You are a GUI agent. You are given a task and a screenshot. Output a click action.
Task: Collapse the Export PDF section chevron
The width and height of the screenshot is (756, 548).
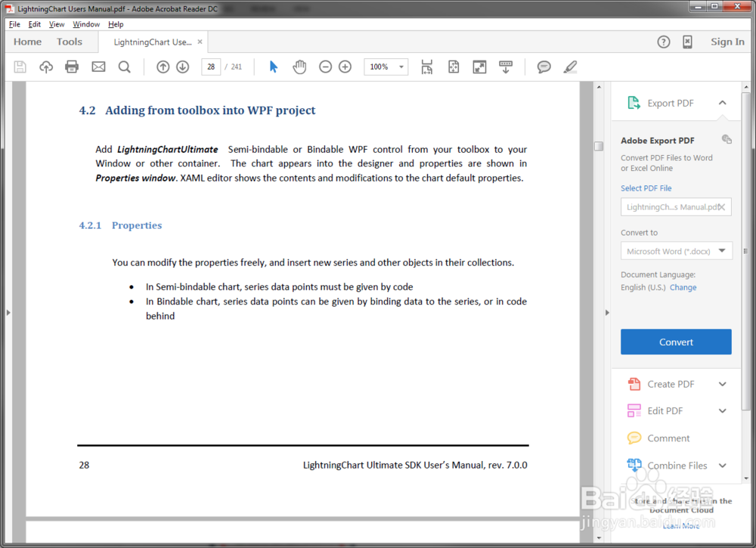722,103
